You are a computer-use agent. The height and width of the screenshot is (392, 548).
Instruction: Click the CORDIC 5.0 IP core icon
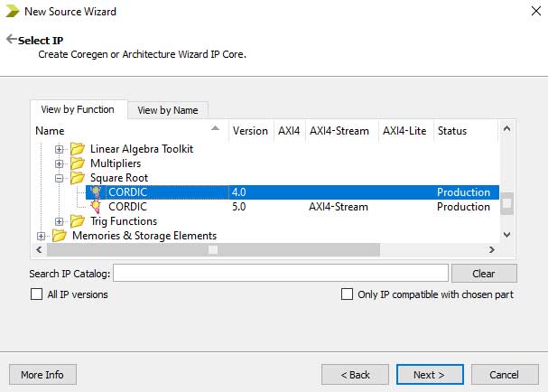coord(95,207)
